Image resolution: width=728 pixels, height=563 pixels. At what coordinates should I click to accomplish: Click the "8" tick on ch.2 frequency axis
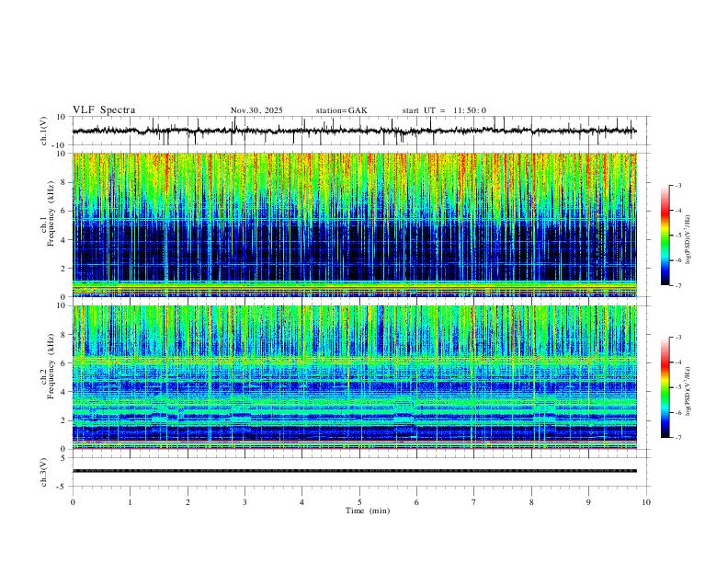pos(64,335)
